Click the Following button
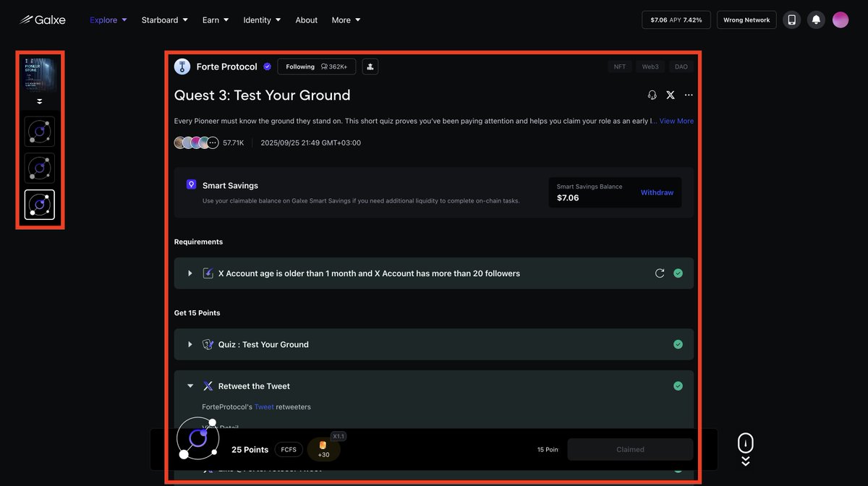 [317, 67]
